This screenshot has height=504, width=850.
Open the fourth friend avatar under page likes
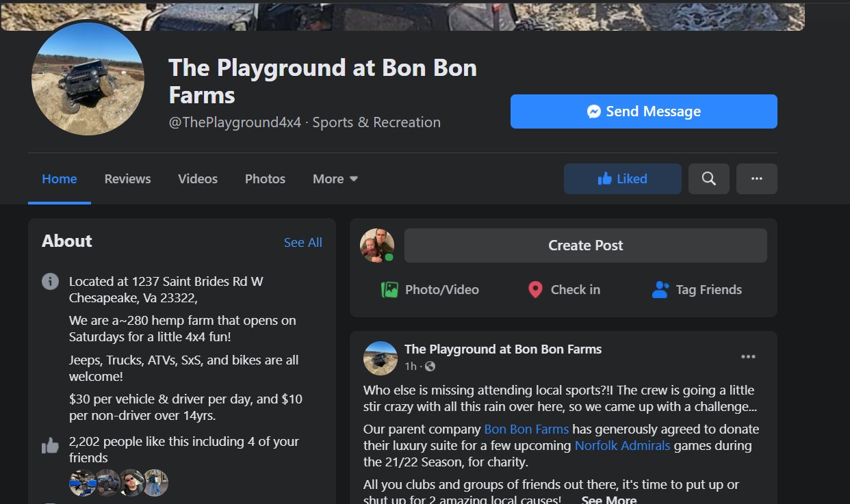[156, 483]
